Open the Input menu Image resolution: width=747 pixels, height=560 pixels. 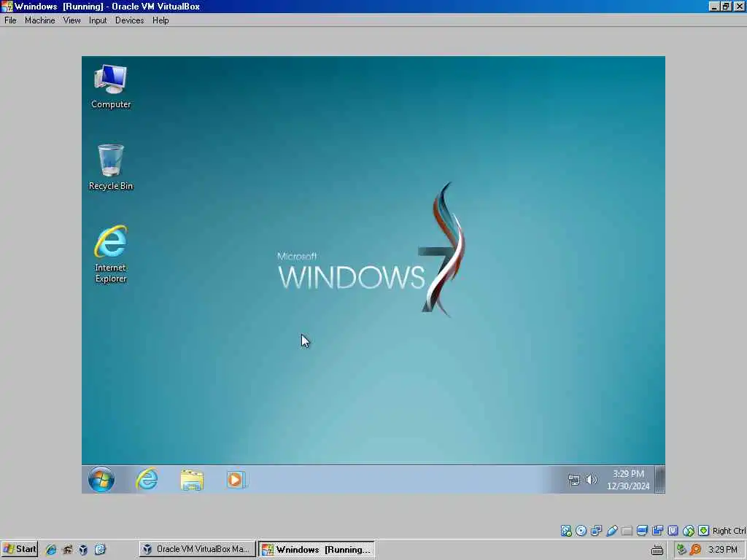coord(98,20)
